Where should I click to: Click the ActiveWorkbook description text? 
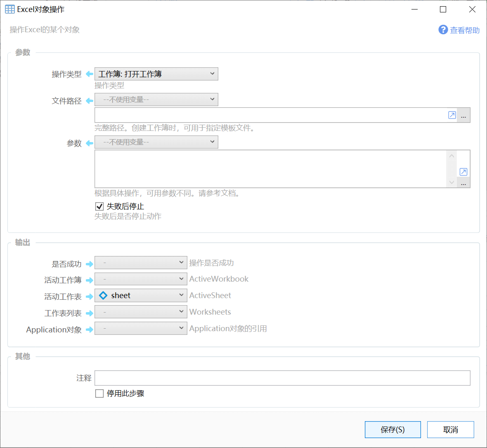point(219,279)
